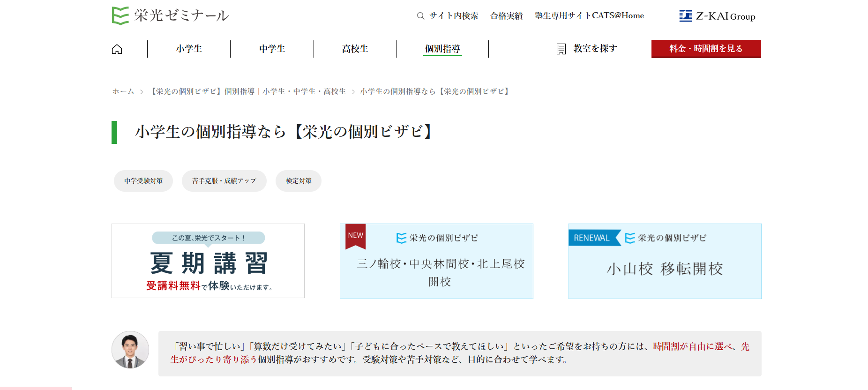Click the Z-KAI Group logo
Screen dimensions: 868x390
717,16
